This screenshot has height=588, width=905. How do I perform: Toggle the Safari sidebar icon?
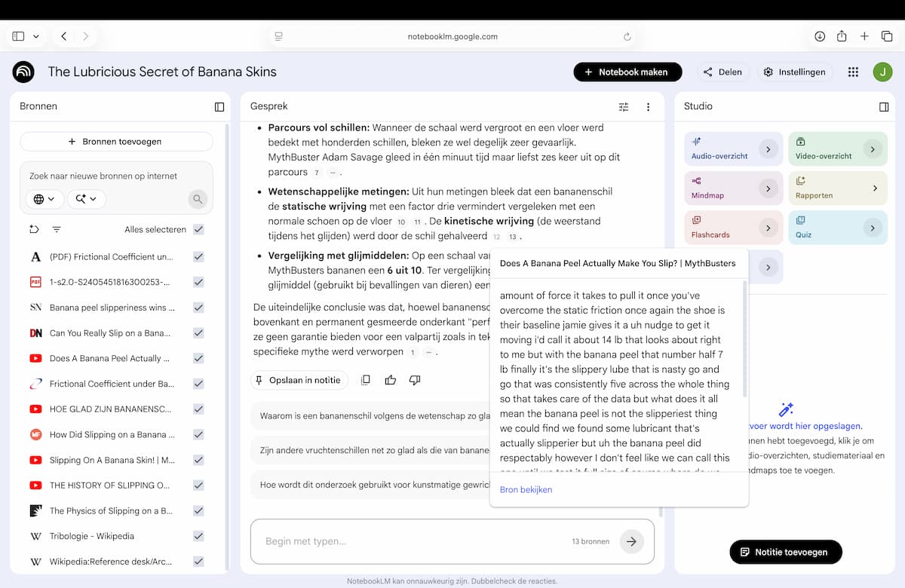click(x=18, y=36)
